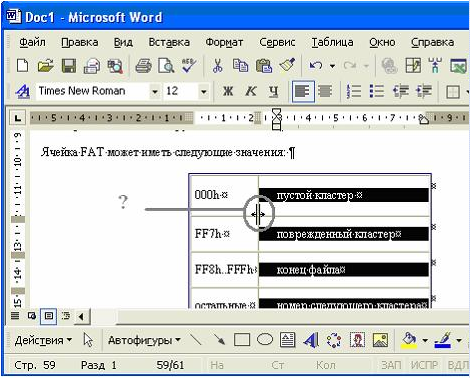Insert picture from file
Image resolution: width=470 pixels, height=378 pixels.
click(x=380, y=340)
